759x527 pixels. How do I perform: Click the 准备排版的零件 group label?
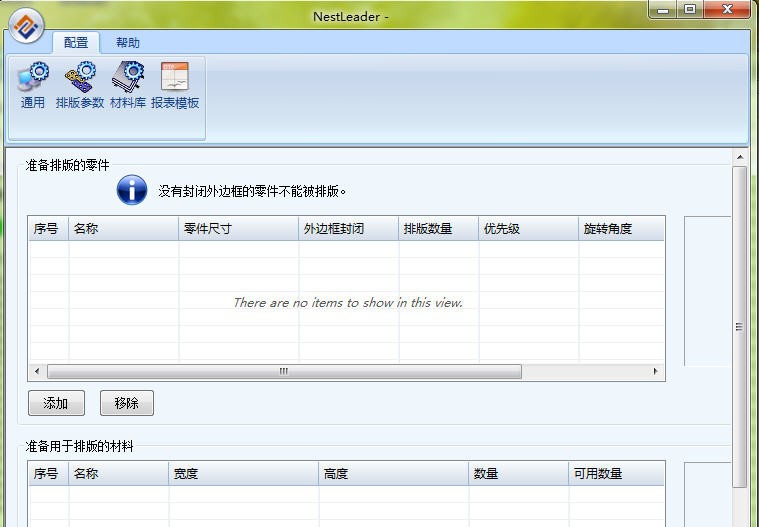point(67,166)
